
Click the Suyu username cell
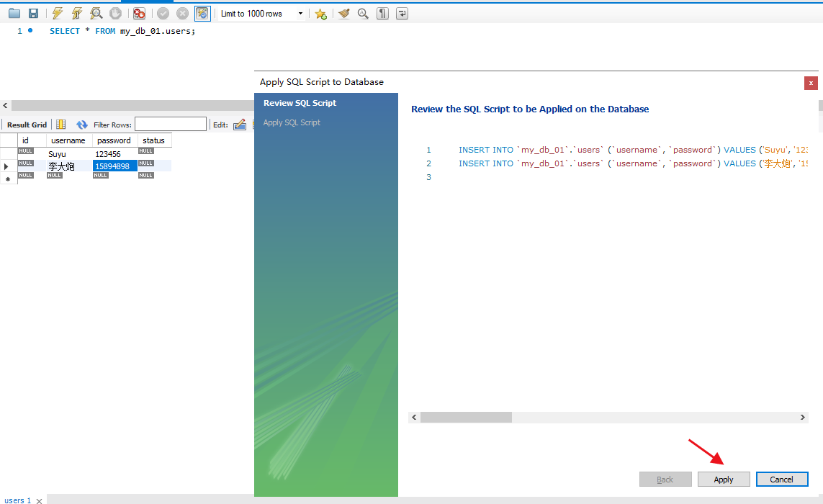click(x=70, y=154)
